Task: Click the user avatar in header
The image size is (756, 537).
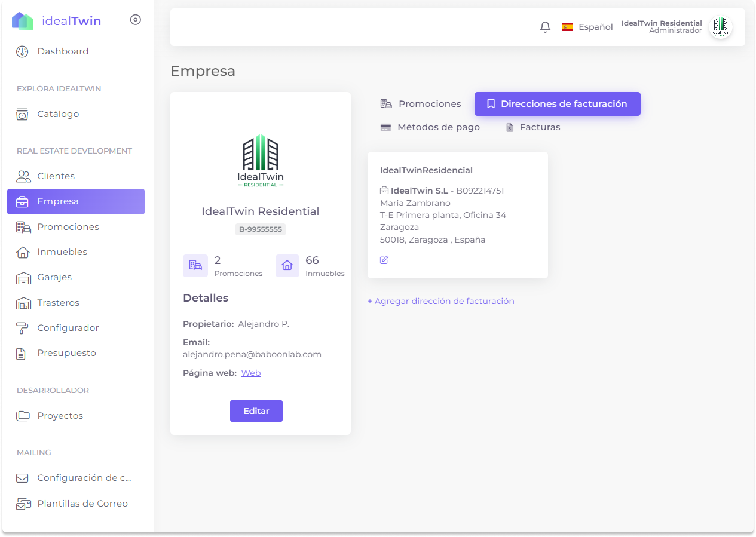Action: click(720, 27)
